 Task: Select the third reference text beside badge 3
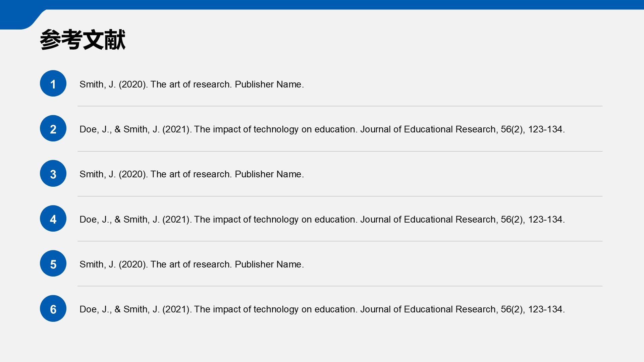pyautogui.click(x=192, y=174)
